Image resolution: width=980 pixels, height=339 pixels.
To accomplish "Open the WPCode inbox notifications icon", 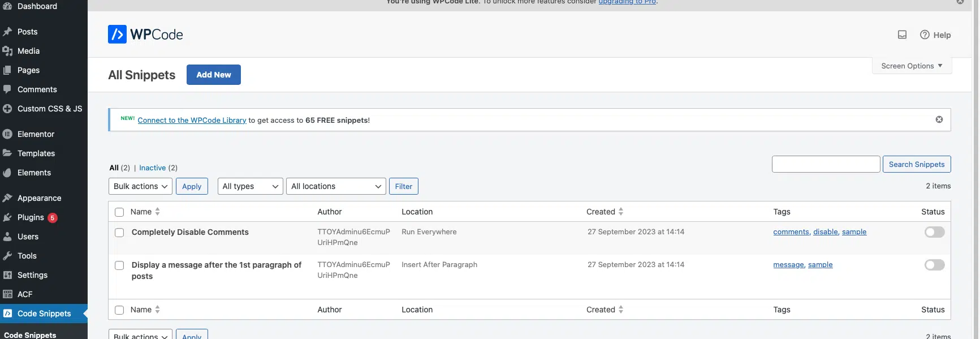I will coord(902,35).
